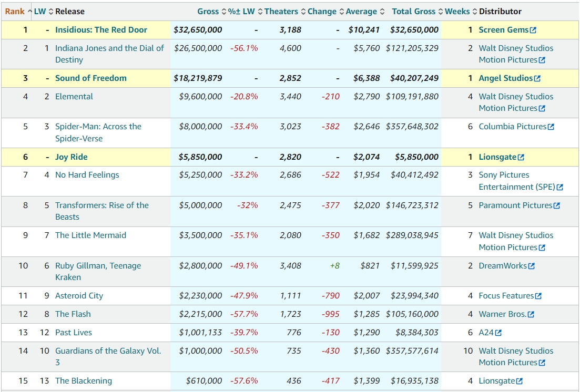Click the gross value "$26,500,000"
Viewport: 580px width, 392px height.
[x=198, y=48]
